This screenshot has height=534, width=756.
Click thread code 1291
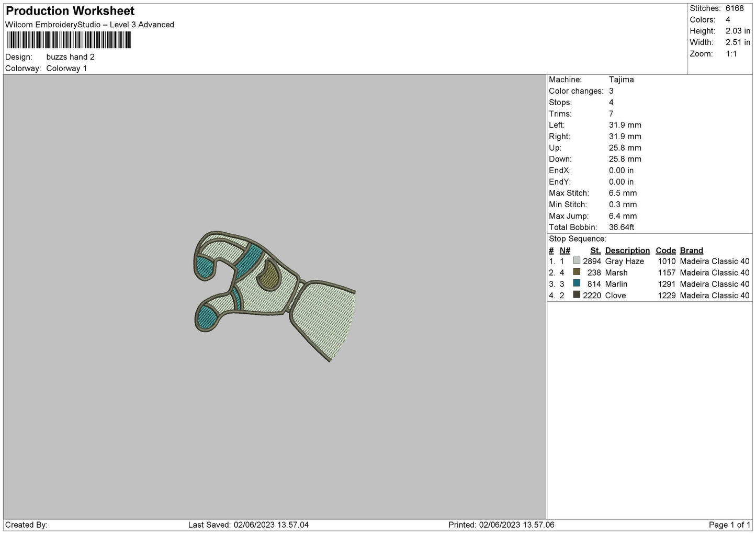(667, 285)
